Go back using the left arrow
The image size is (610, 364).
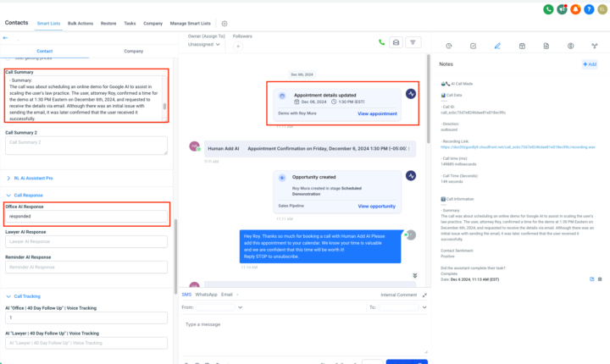pos(5,38)
